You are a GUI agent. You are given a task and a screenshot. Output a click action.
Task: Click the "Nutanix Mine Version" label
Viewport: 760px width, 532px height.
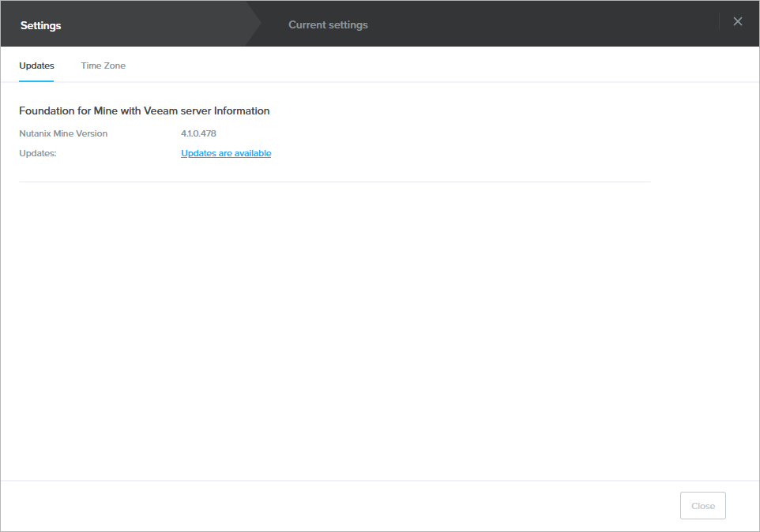pos(63,133)
